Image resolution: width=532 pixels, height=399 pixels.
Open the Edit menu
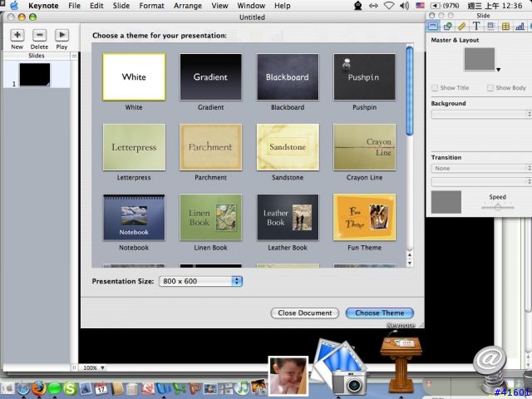click(x=96, y=6)
